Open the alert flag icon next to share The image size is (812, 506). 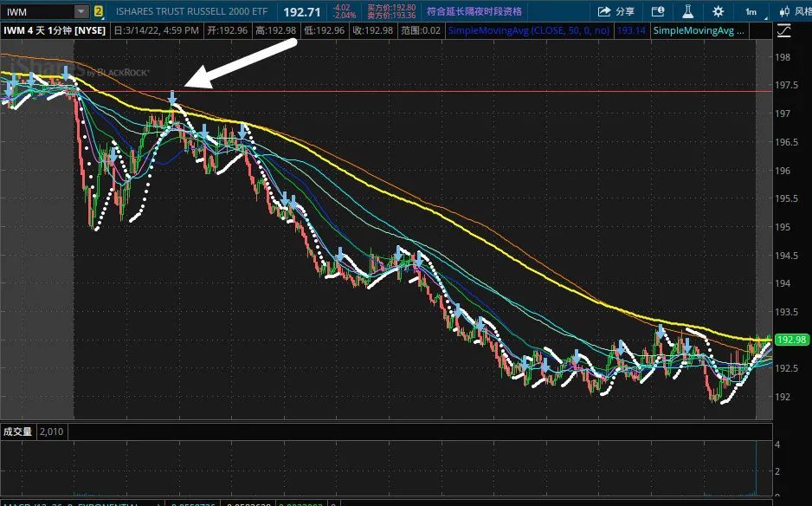coord(658,11)
